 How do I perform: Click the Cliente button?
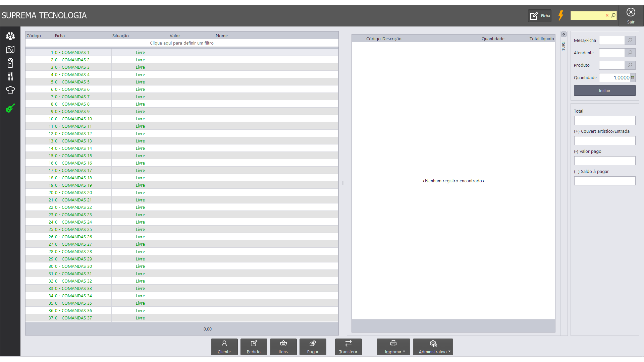coord(224,347)
